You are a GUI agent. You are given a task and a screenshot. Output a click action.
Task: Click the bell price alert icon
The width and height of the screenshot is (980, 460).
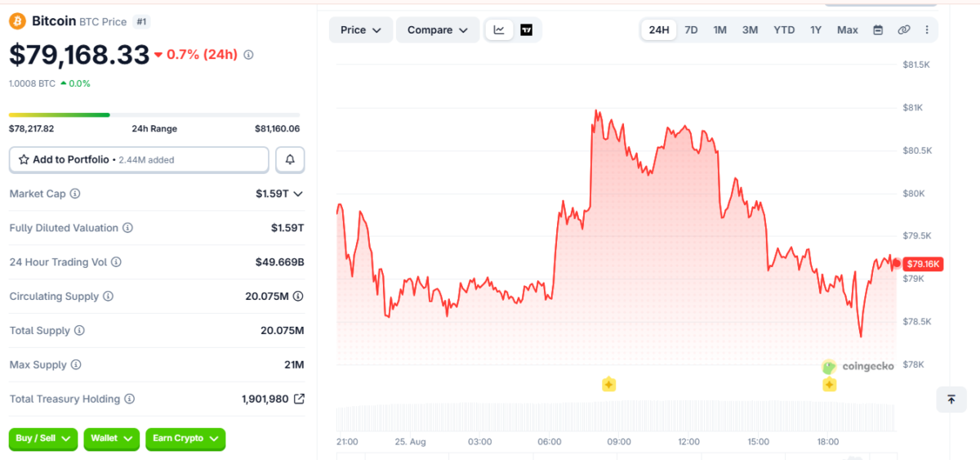tap(290, 160)
